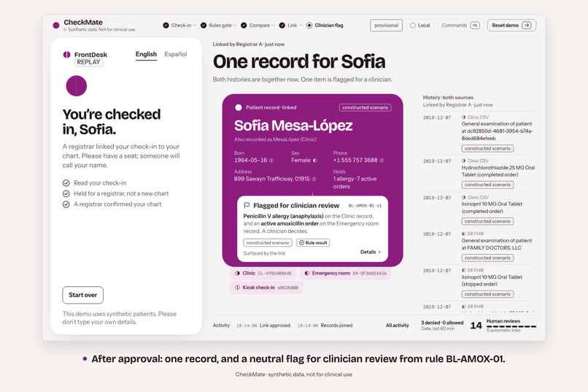Open the Commands palette button
Image resolution: width=588 pixels, height=392 pixels.
click(x=460, y=25)
